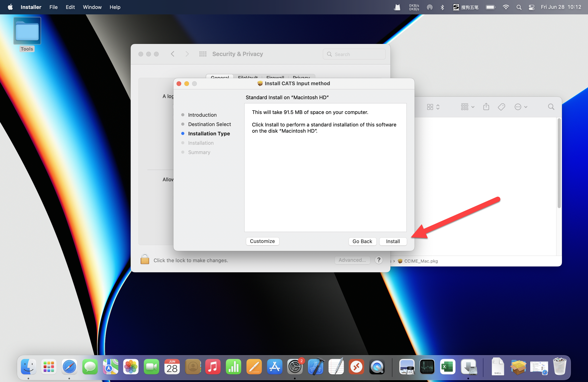Click the Wi-Fi status icon
Screen dimensions: 588x382
(x=506, y=7)
